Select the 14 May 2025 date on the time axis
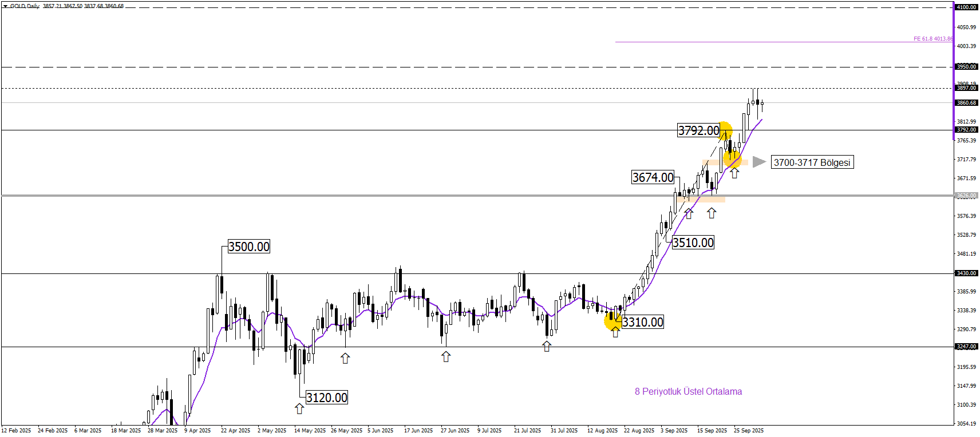980x437 pixels. click(310, 431)
